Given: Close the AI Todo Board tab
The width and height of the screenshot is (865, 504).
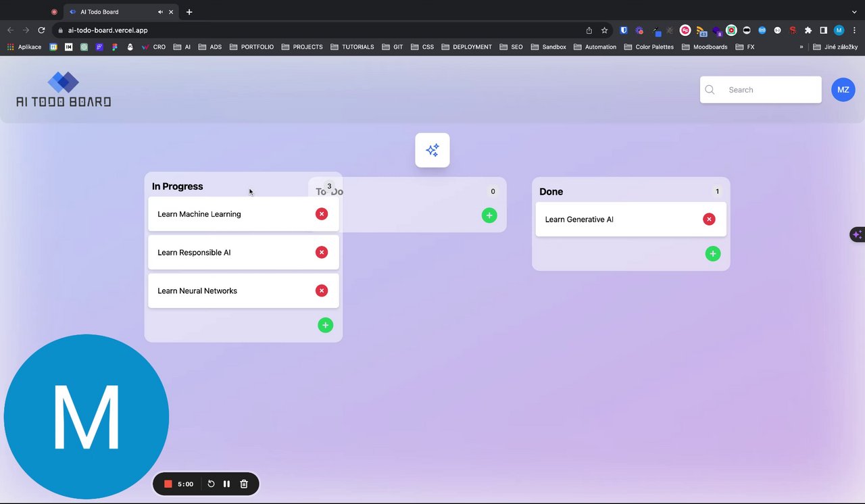Looking at the screenshot, I should (171, 12).
